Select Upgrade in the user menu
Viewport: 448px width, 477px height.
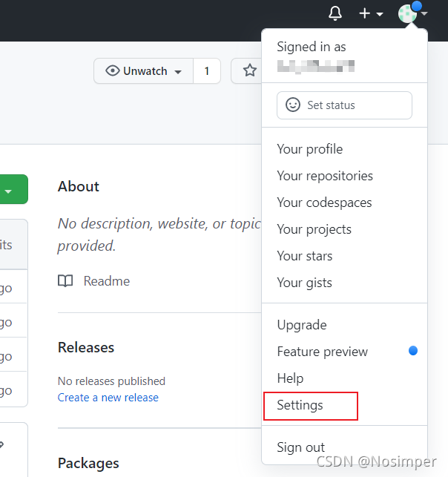click(302, 325)
